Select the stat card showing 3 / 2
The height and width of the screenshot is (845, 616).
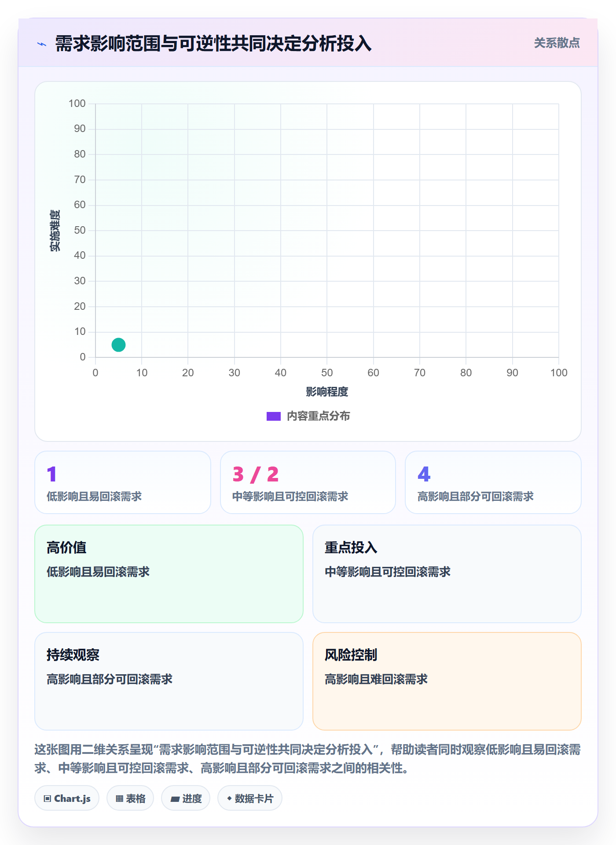click(308, 482)
